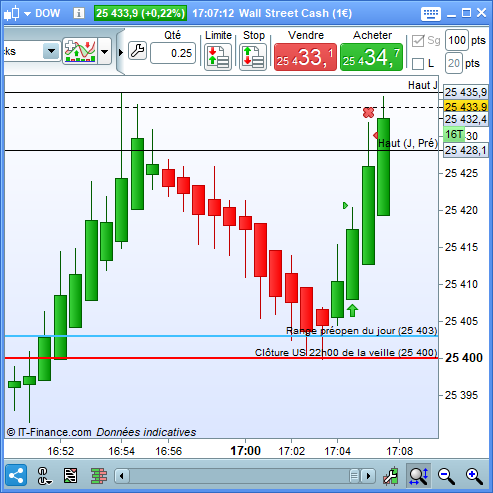The width and height of the screenshot is (493, 493).
Task: Click the price change badge 25 433,9
Action: click(140, 13)
